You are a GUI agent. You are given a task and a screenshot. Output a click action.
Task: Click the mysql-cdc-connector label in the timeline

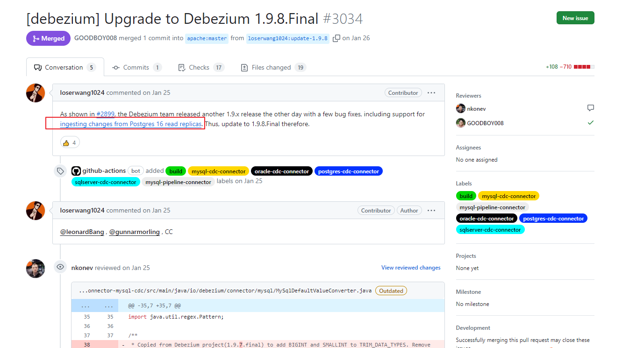tap(219, 171)
